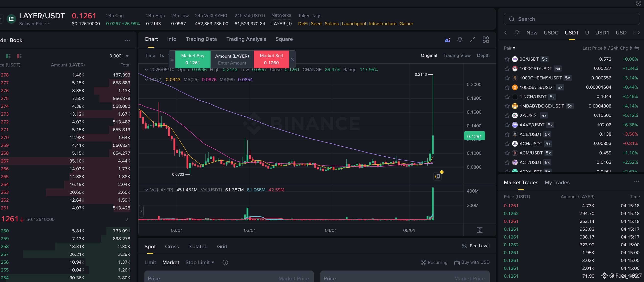Viewport: 644px width, 282px height.
Task: Switch to Trading Data tab
Action: tap(201, 39)
